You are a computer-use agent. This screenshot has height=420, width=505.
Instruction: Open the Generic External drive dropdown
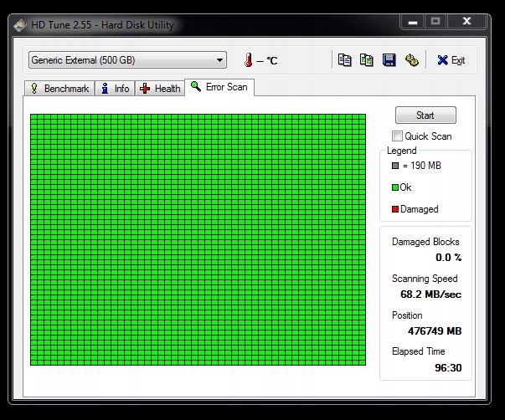(x=127, y=60)
